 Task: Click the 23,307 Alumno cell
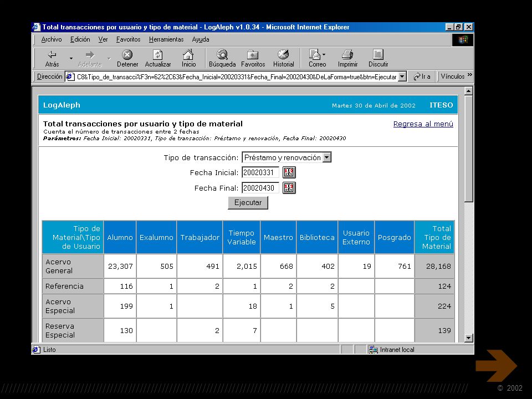coord(120,267)
